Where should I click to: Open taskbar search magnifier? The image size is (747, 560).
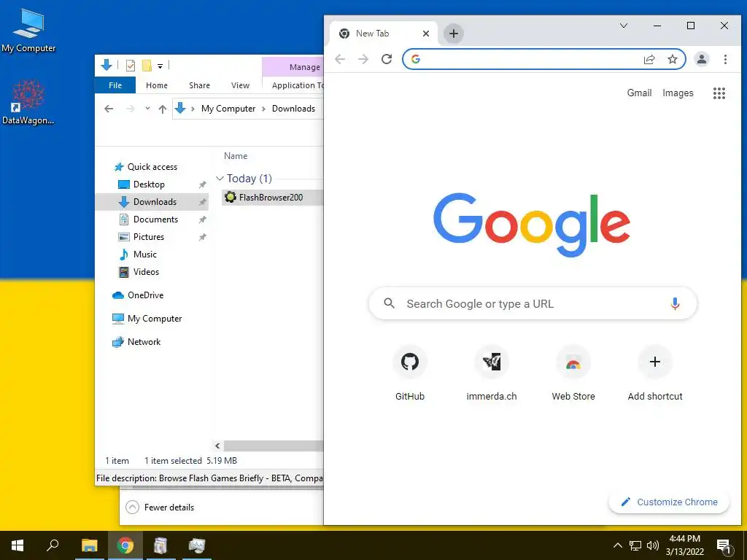53,545
